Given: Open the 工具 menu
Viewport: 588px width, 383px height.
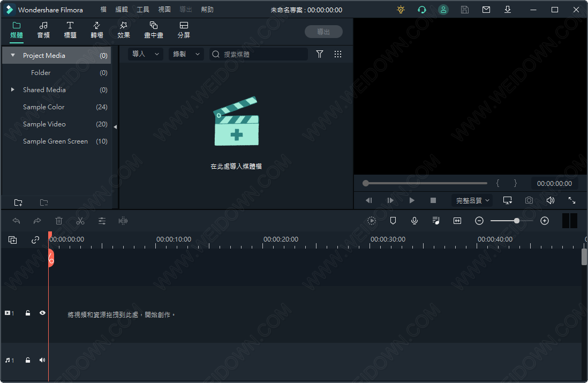Looking at the screenshot, I should [x=143, y=9].
